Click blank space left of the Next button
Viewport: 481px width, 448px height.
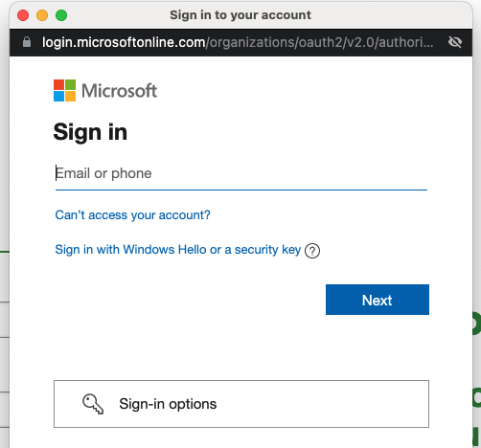click(190, 300)
